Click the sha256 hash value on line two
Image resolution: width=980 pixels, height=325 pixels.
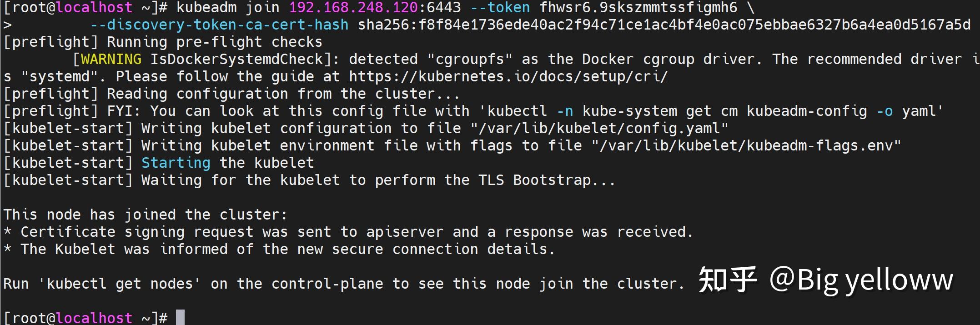664,25
